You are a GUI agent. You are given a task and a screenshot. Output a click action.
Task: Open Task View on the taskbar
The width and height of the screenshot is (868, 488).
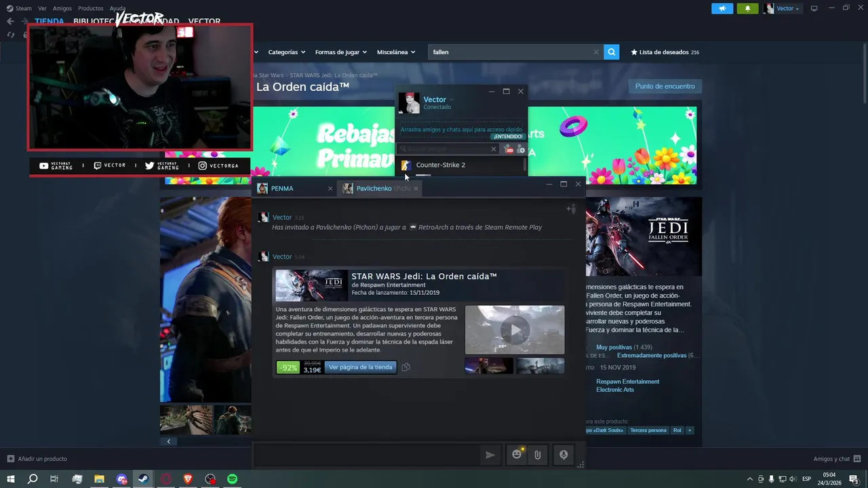[x=54, y=479]
